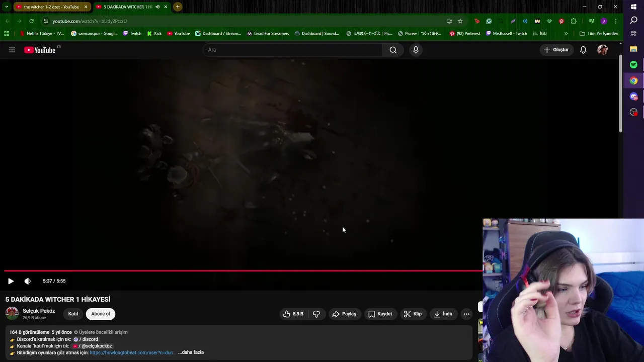Open the MrsRussell - Twitch bookmark
Viewport: 644px width, 362px height.
[507, 34]
